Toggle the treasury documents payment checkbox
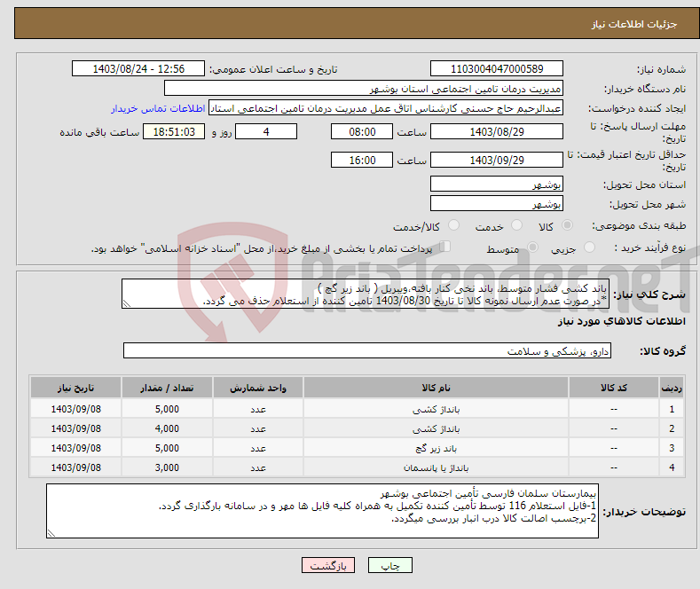The width and height of the screenshot is (700, 589). pyautogui.click(x=445, y=247)
